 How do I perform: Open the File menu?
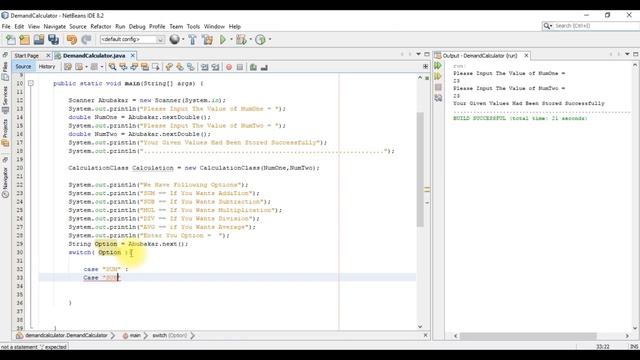[6, 27]
